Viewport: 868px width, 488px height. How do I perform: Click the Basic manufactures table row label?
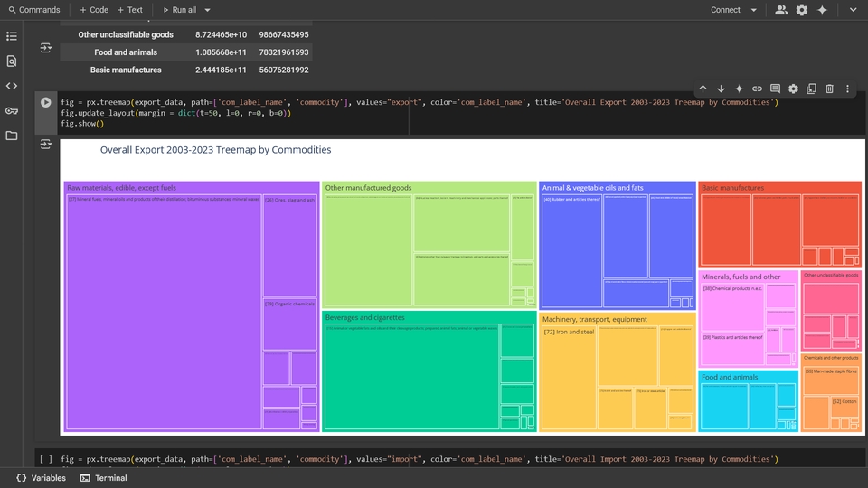(x=126, y=70)
